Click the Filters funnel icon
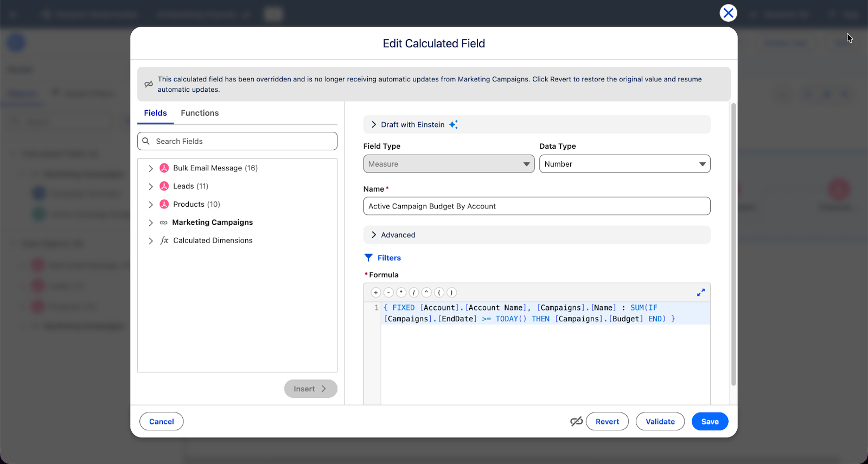 pyautogui.click(x=368, y=258)
